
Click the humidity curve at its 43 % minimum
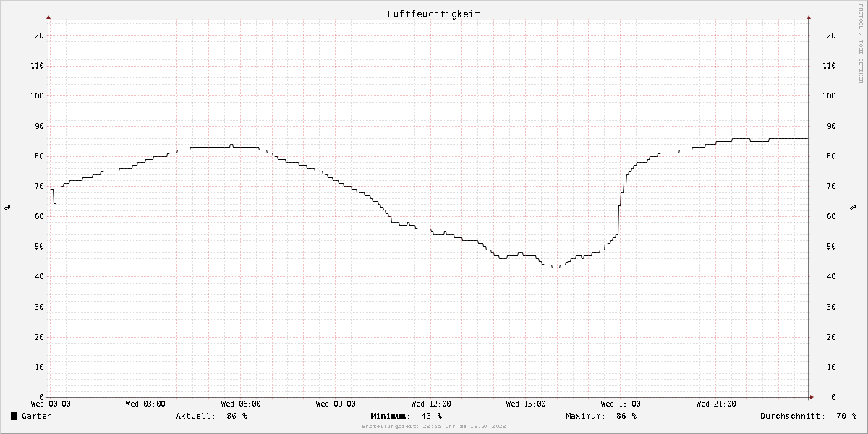click(555, 268)
